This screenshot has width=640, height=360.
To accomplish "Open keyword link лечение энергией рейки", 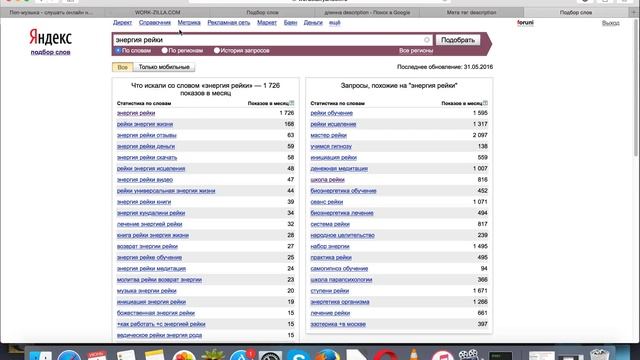I will [x=149, y=224].
